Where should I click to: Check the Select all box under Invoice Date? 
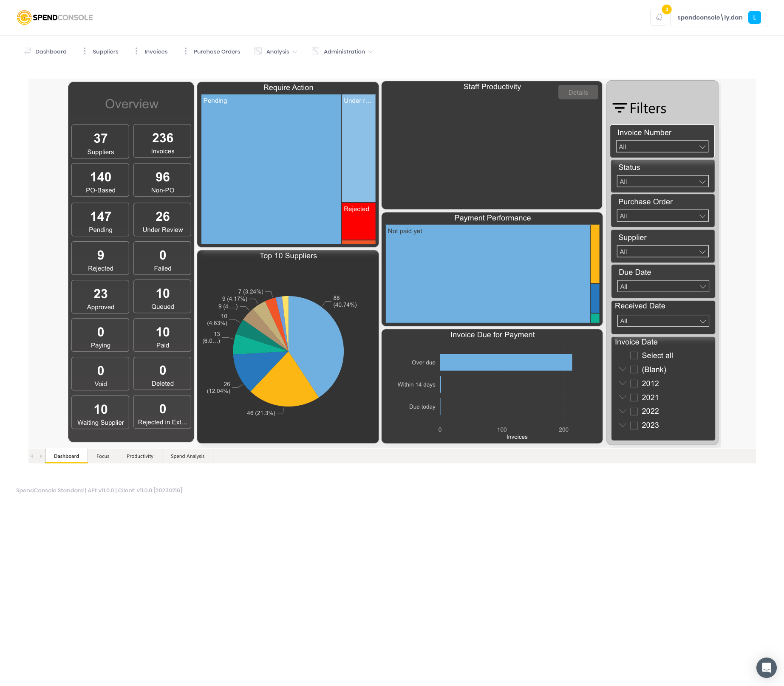[634, 356]
